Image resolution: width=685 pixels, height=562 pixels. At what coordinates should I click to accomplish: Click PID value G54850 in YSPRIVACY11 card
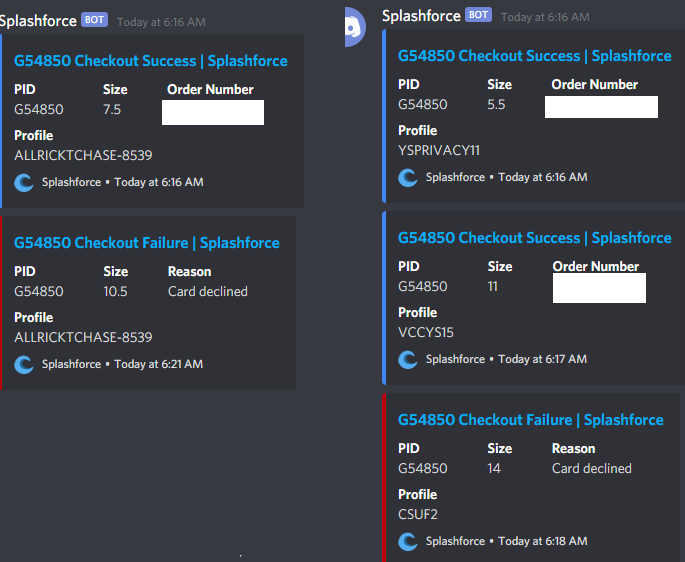[x=423, y=105]
